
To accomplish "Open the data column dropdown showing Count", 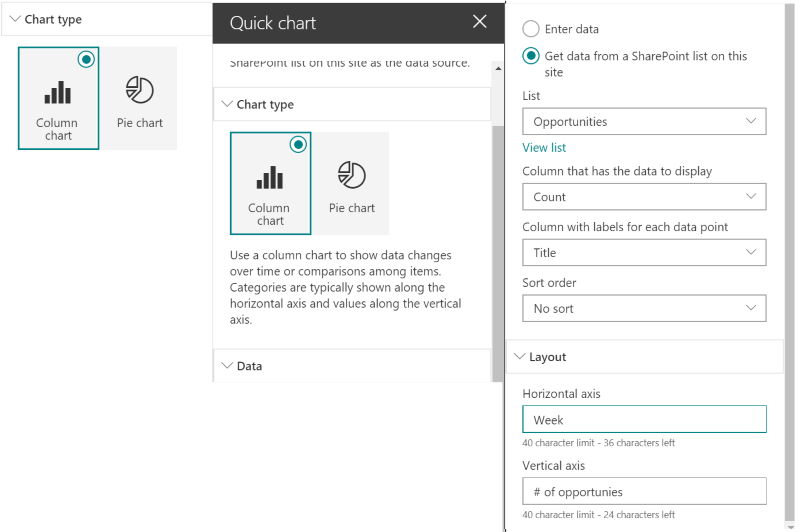I will [x=644, y=197].
